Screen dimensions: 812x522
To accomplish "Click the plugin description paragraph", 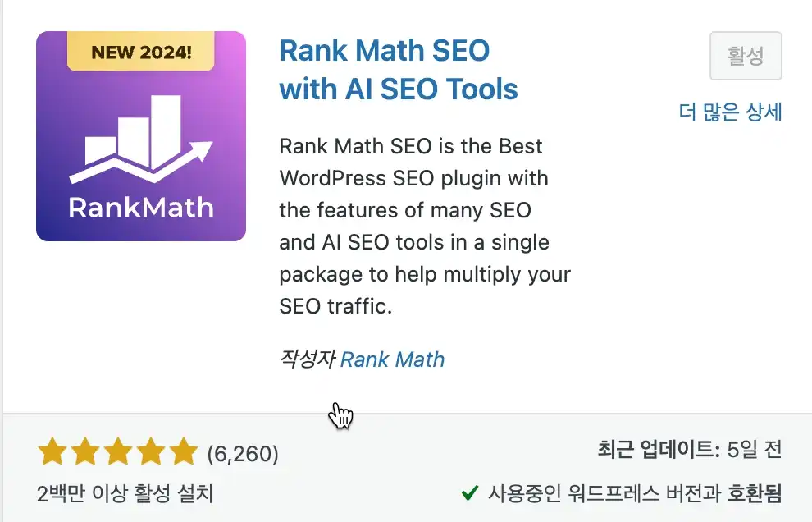I will pyautogui.click(x=424, y=226).
